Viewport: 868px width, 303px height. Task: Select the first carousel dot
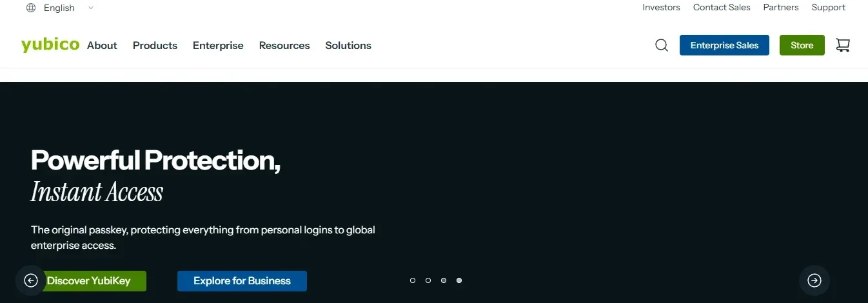point(413,280)
